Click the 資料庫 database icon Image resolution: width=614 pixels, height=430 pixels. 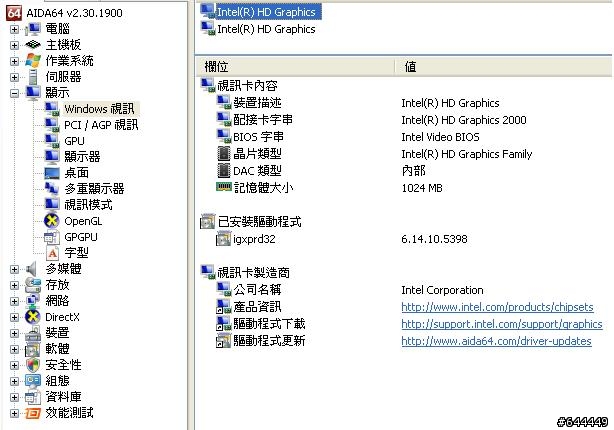click(x=33, y=397)
